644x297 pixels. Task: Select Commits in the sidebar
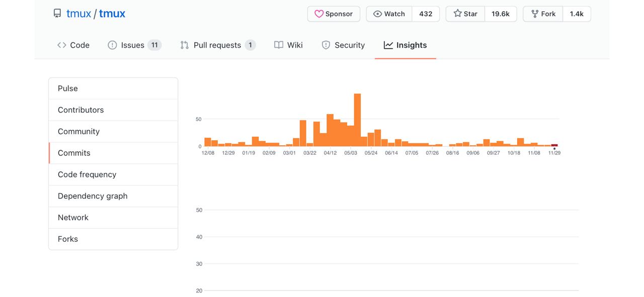[x=113, y=153]
